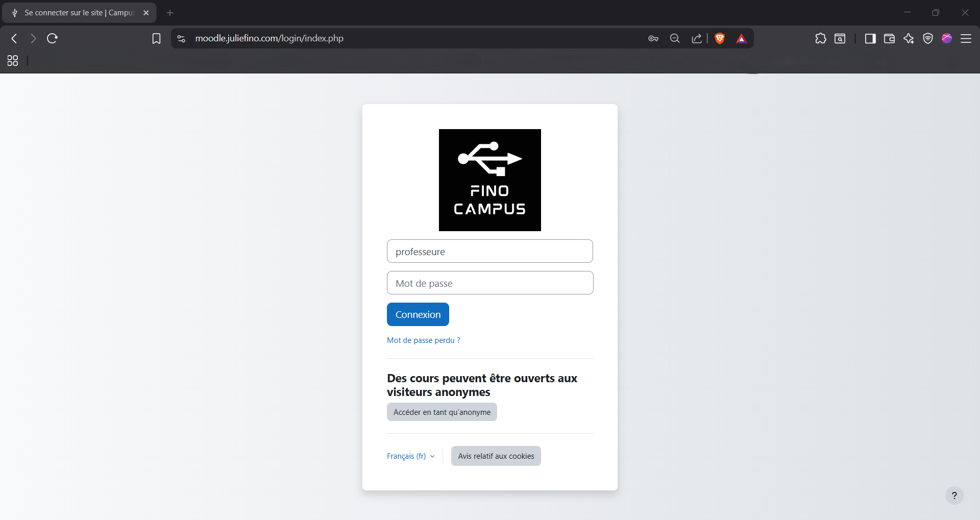View site information in address bar
Viewport: 980px width, 520px height.
(x=181, y=38)
